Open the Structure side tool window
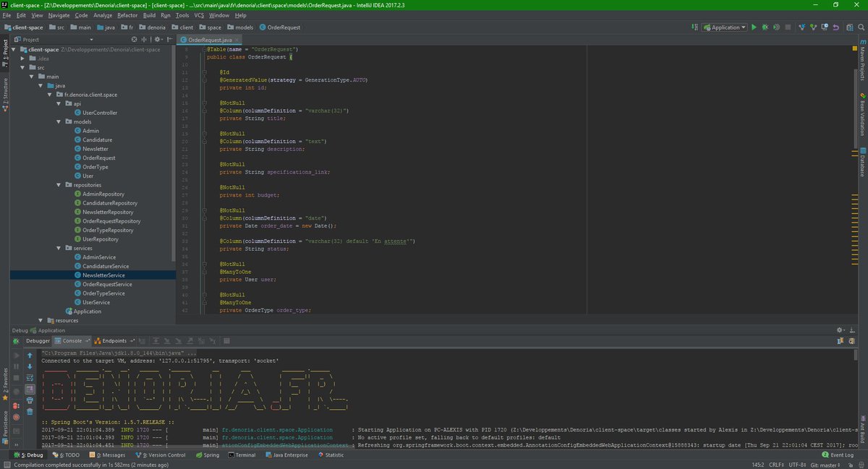 coord(5,94)
